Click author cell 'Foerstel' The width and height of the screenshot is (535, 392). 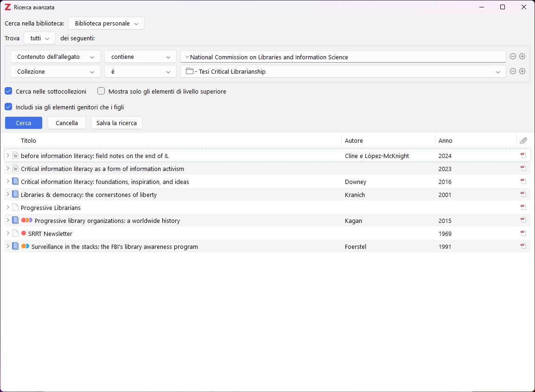click(x=356, y=247)
